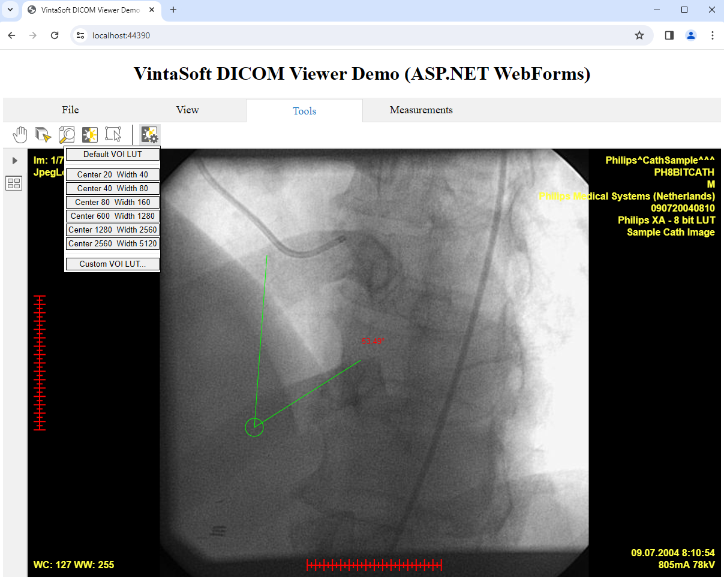Select Center 1280 Width 2560 preset
The image size is (724, 588).
113,230
